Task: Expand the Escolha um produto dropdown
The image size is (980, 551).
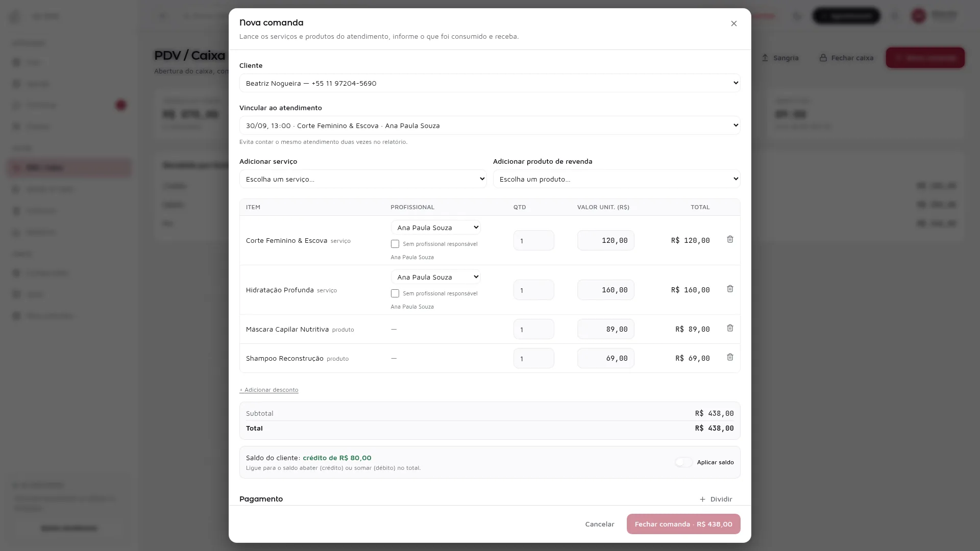Action: pos(617,179)
